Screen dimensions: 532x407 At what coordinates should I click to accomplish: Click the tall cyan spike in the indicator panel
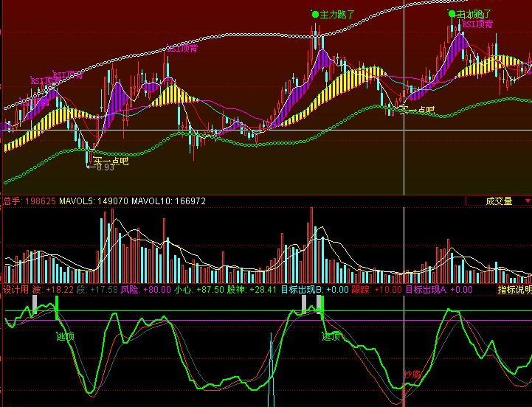click(x=271, y=369)
